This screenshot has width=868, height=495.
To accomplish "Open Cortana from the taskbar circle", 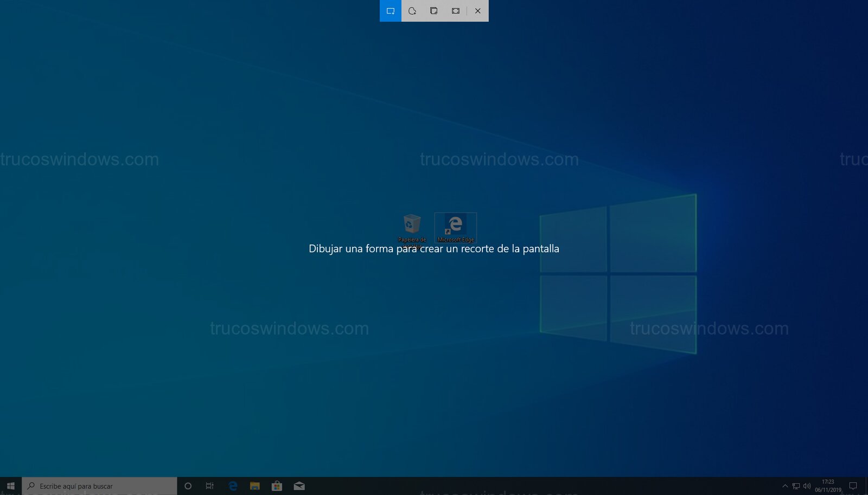I will click(188, 486).
